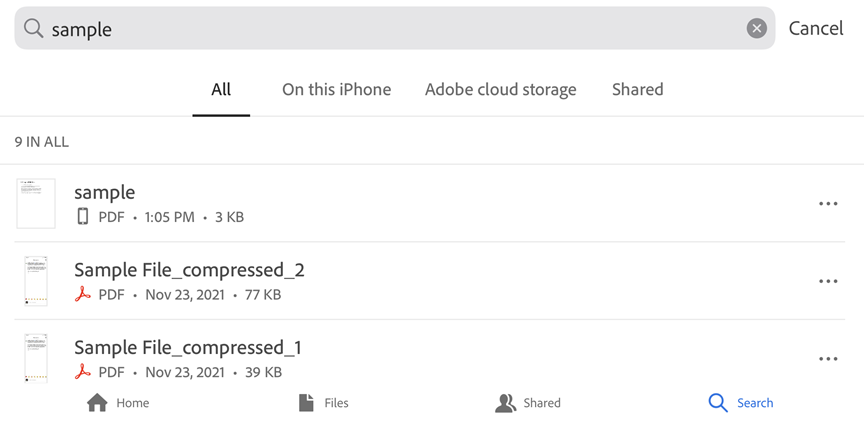The width and height of the screenshot is (864, 426).
Task: Tap Search in the bottom navigation bar
Action: point(741,403)
